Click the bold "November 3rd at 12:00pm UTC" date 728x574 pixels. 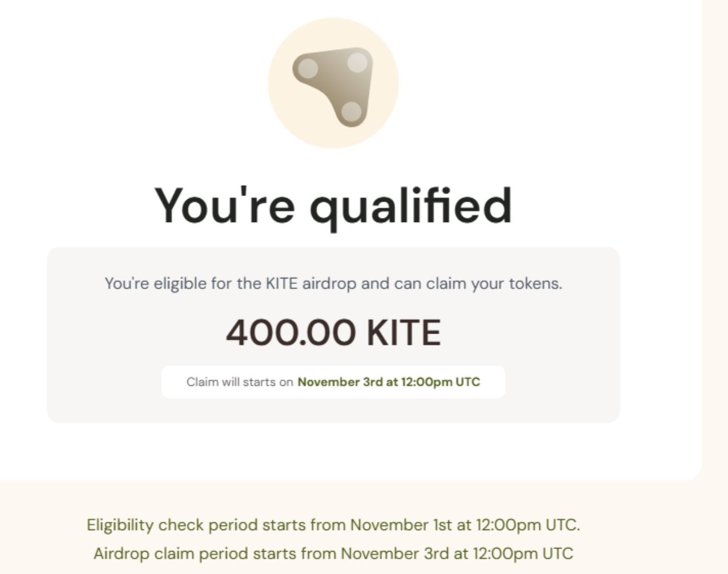389,382
